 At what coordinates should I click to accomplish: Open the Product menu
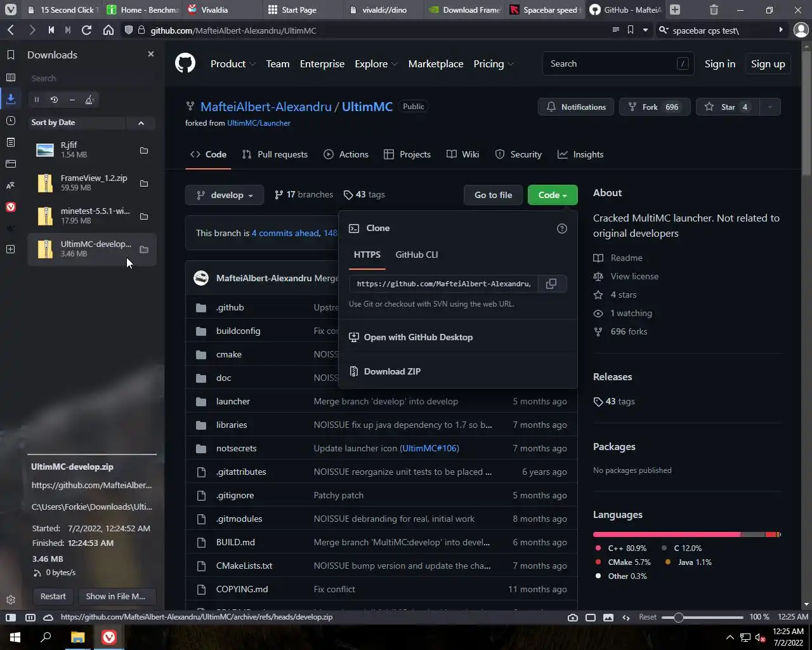click(x=233, y=63)
